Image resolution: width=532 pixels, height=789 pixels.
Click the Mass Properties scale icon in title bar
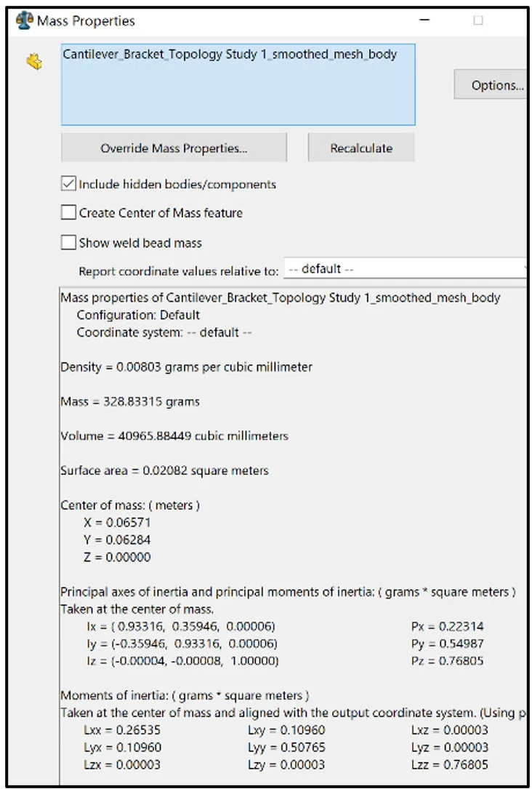(24, 21)
